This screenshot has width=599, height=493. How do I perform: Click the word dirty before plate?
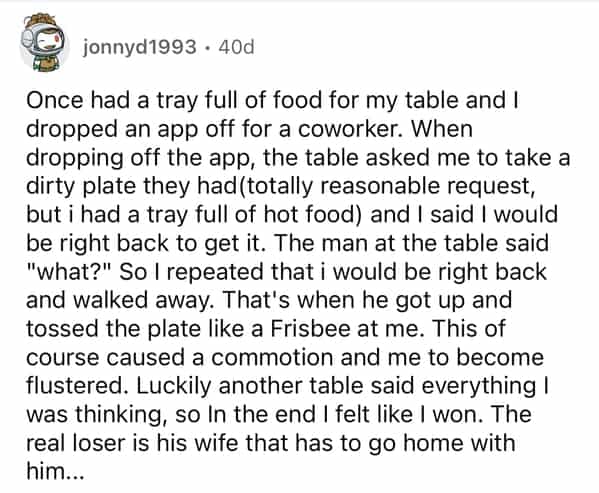[50, 187]
